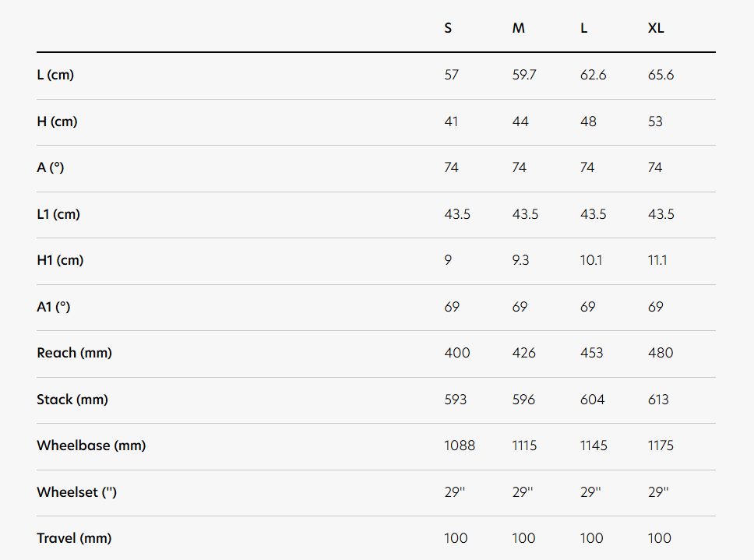Viewport: 754px width, 560px height.
Task: Click the L size column header
Action: click(584, 28)
